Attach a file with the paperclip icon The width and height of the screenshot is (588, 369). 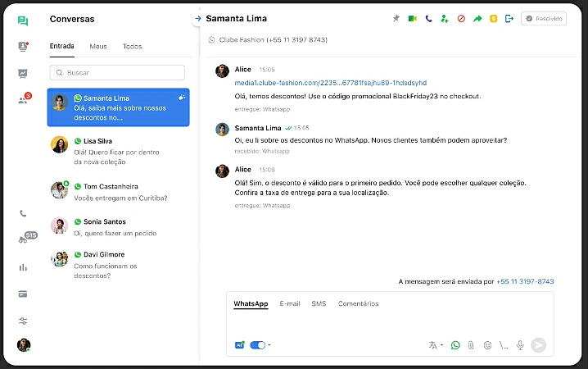[x=472, y=345]
